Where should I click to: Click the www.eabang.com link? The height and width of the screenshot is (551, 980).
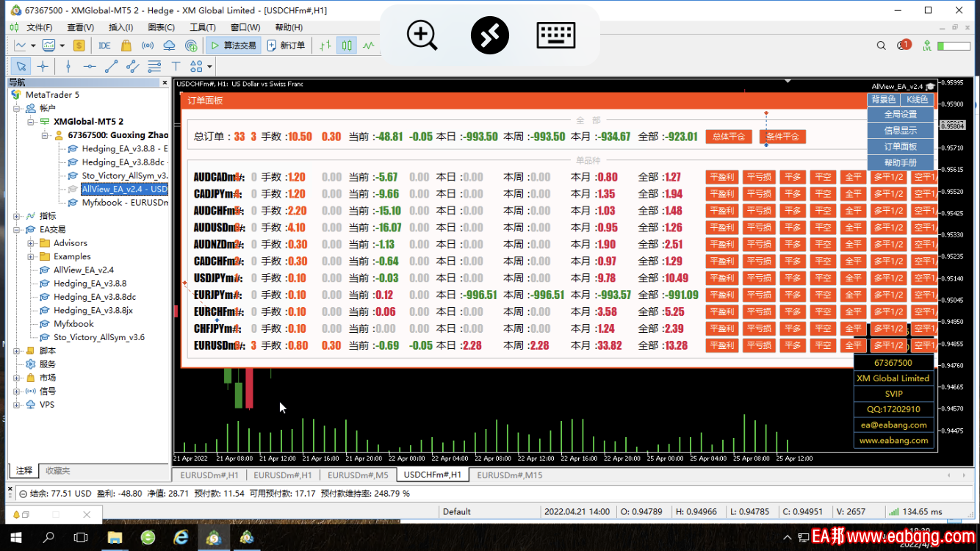click(893, 441)
